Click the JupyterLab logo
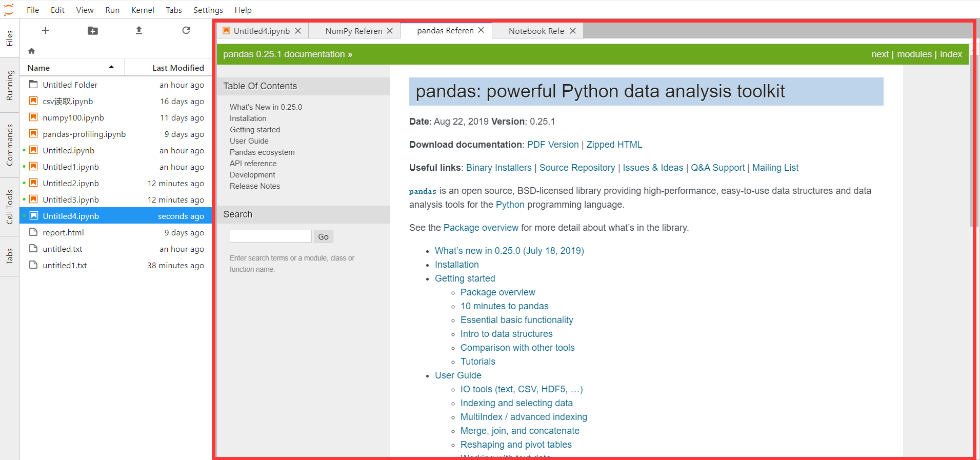Viewport: 980px width, 460px height. pyautogui.click(x=9, y=10)
